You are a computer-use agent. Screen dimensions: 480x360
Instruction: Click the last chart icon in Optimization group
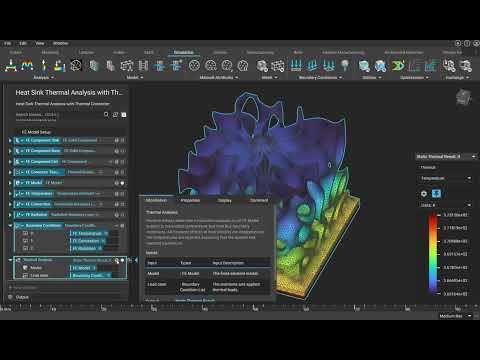click(431, 65)
